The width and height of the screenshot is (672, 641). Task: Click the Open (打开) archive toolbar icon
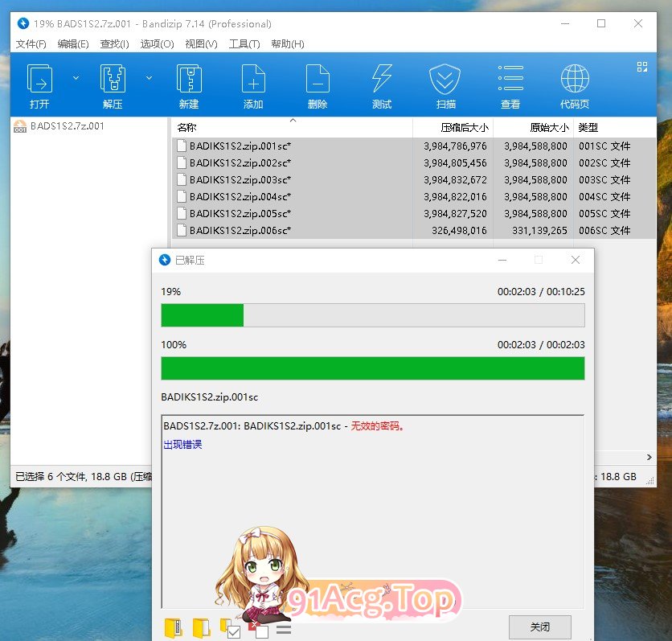pos(39,86)
